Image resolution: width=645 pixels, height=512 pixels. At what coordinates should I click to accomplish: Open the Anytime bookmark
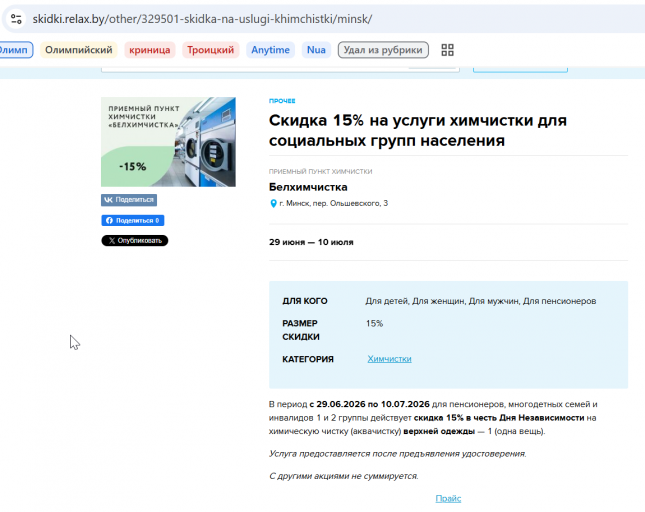tap(270, 50)
